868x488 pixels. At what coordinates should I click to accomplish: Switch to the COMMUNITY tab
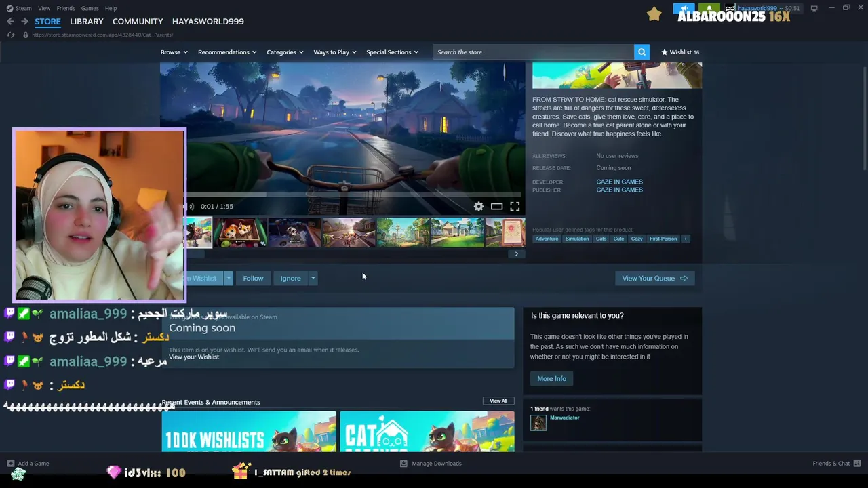[x=138, y=21]
